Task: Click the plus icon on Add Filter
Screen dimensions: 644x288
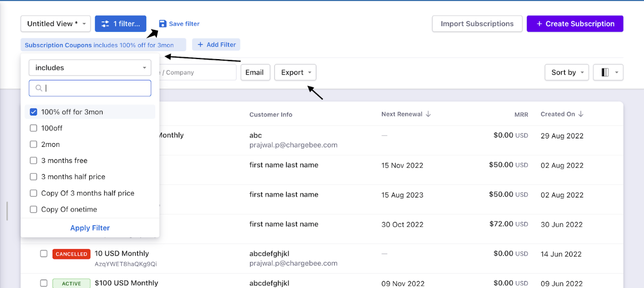Action: (200, 45)
